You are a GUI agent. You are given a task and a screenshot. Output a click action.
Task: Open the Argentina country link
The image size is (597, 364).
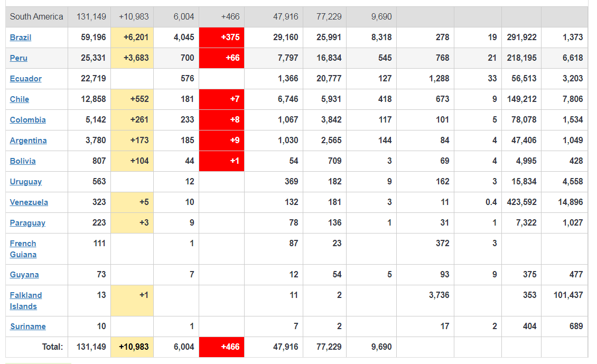click(x=28, y=140)
